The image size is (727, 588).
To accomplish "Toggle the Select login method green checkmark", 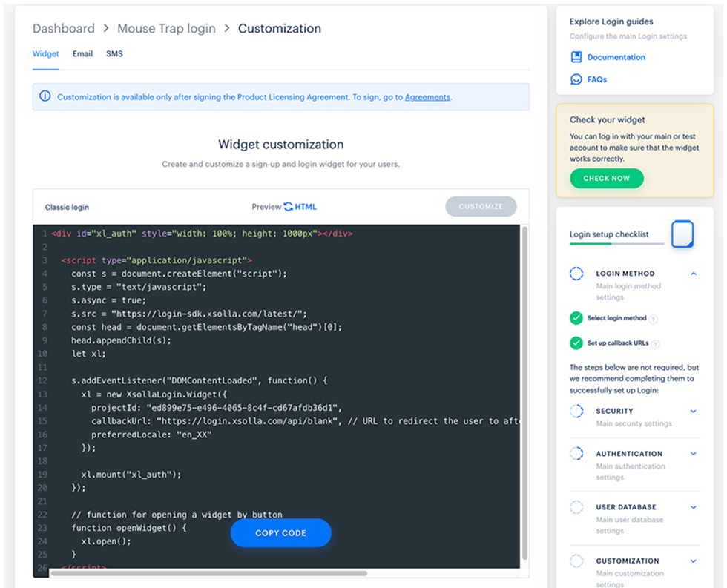I will tap(576, 318).
